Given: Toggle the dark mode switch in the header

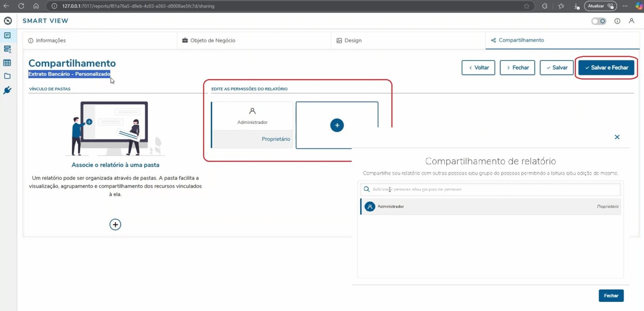Looking at the screenshot, I should [598, 21].
